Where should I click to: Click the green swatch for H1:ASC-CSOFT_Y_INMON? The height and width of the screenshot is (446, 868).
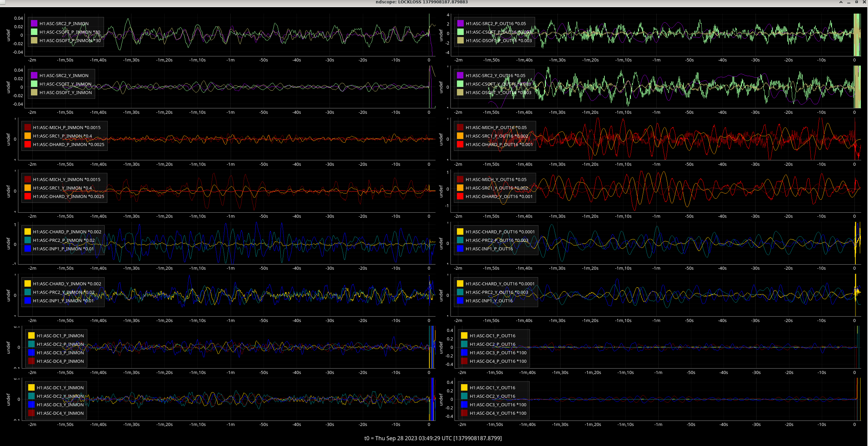point(34,84)
